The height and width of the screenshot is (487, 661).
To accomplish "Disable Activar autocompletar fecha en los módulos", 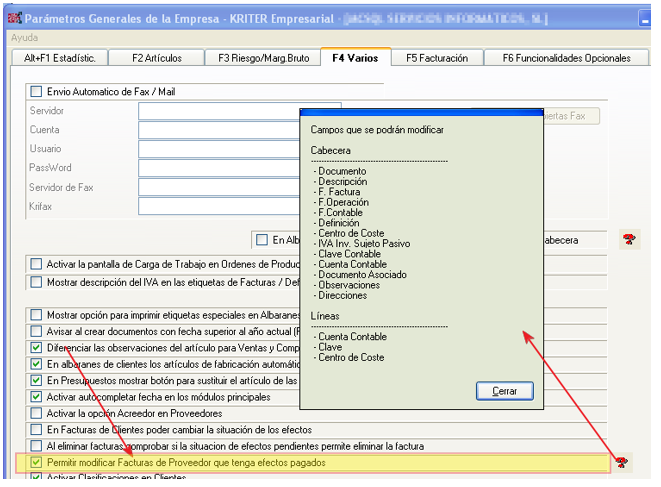I will tap(38, 397).
